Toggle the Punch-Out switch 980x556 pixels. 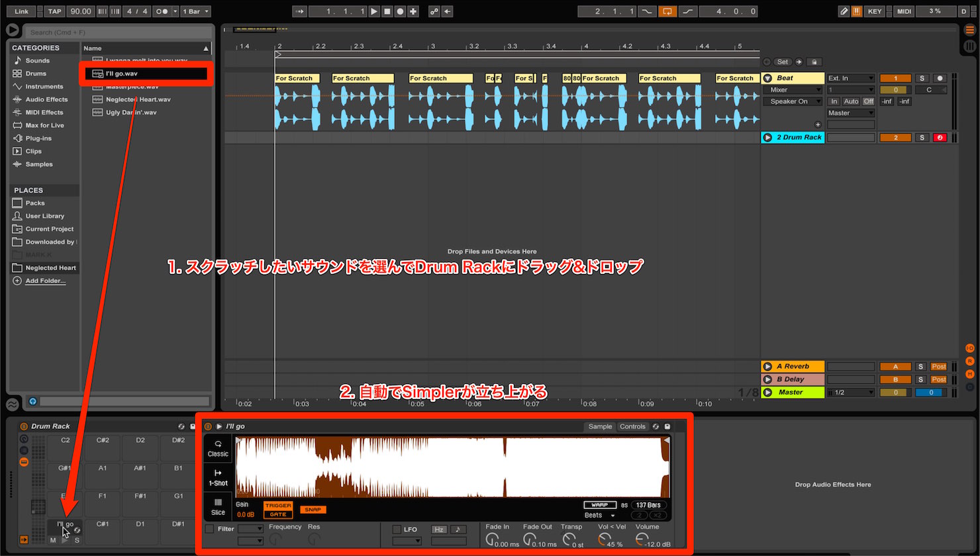coord(689,11)
